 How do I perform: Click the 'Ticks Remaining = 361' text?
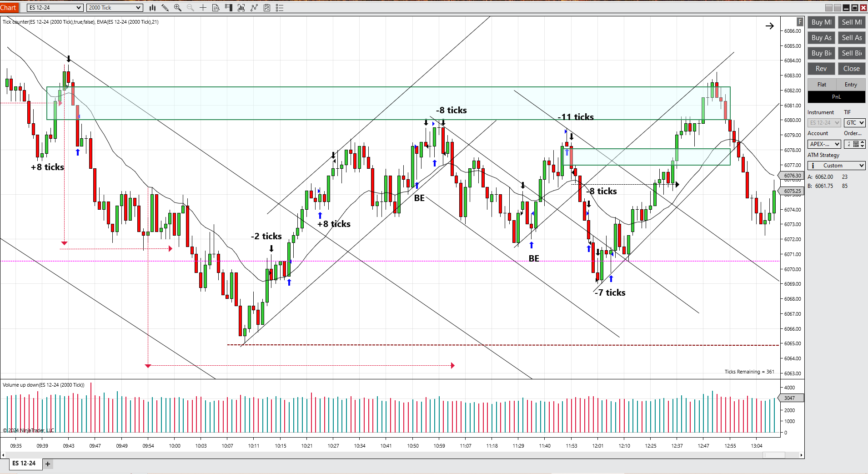point(749,372)
